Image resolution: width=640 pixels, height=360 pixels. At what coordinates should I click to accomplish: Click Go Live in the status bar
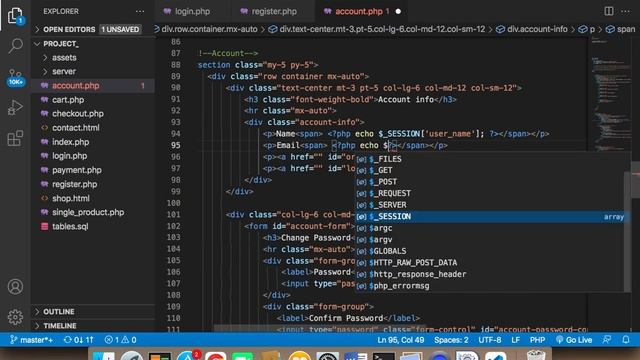(574, 340)
